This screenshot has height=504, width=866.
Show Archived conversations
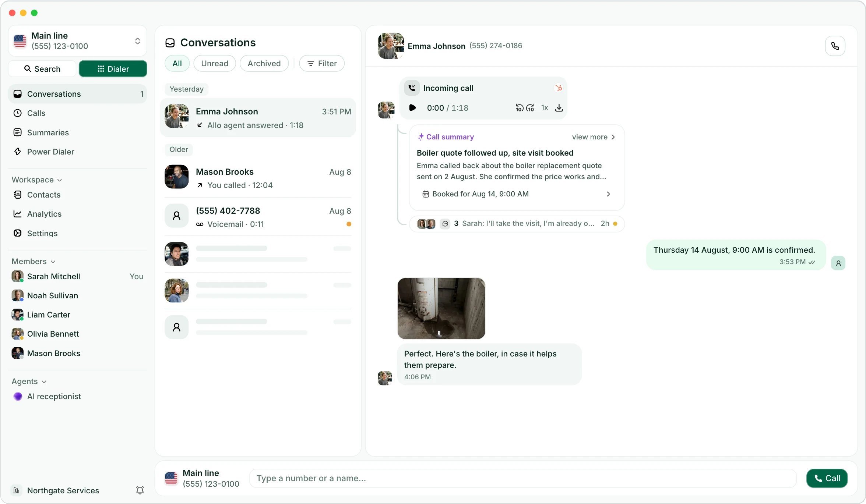tap(264, 63)
